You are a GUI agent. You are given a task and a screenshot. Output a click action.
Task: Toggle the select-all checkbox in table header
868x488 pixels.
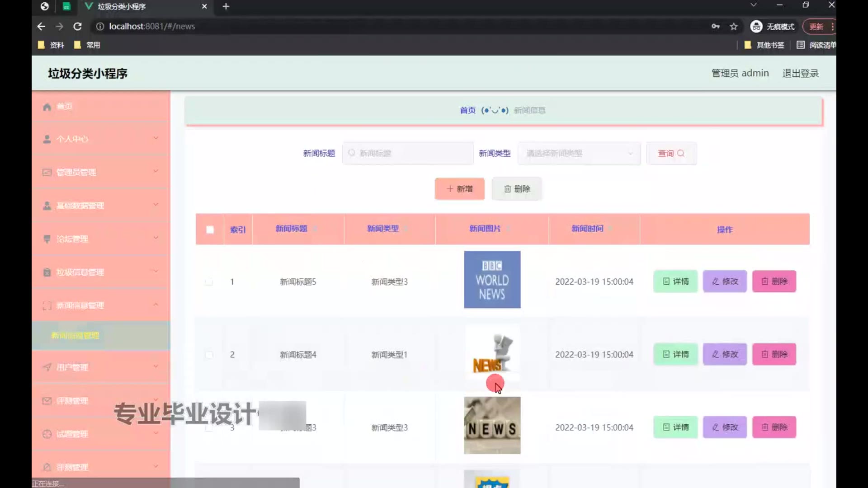[x=210, y=230]
